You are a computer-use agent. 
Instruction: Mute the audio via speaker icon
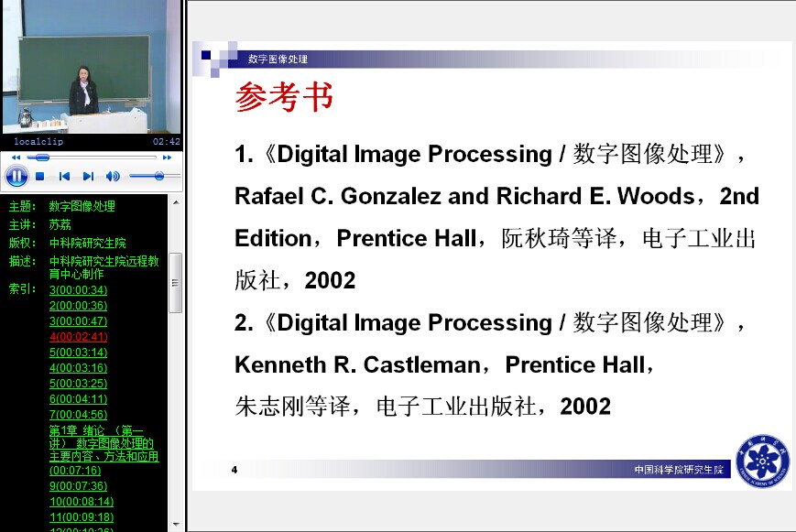click(113, 176)
